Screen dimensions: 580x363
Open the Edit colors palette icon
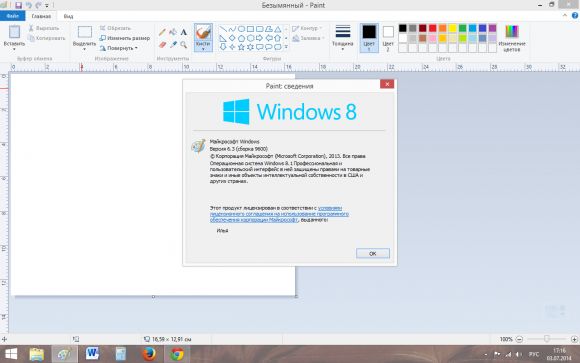click(x=512, y=38)
